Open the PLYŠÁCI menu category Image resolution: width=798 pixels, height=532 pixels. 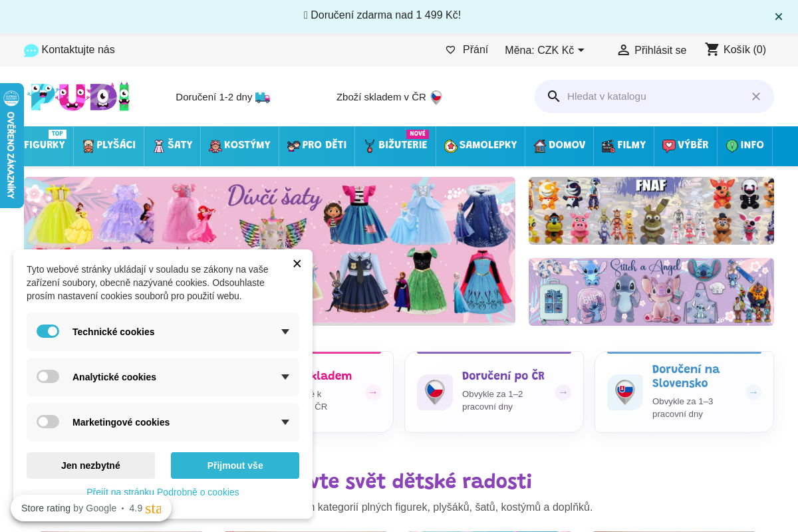[109, 145]
